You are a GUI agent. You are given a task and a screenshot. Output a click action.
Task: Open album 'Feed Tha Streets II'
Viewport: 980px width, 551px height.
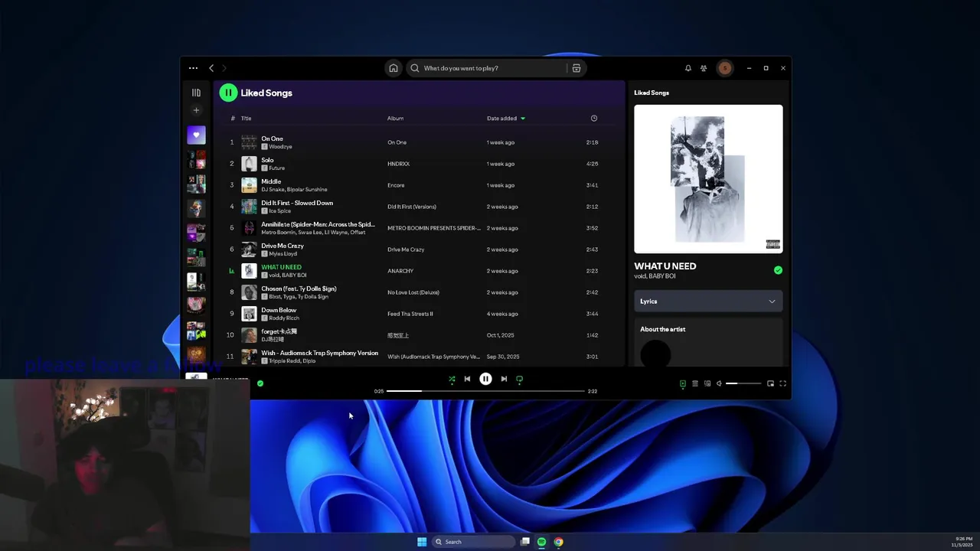(410, 314)
